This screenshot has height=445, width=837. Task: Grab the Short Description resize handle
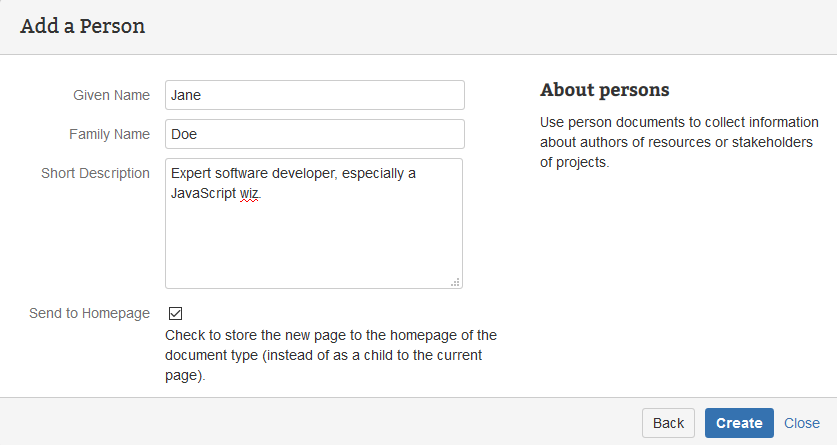(456, 283)
